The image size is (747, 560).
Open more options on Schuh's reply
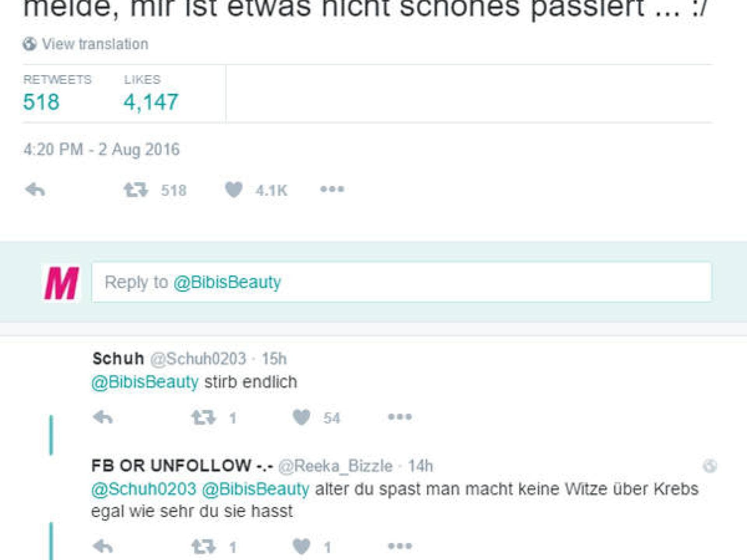400,417
